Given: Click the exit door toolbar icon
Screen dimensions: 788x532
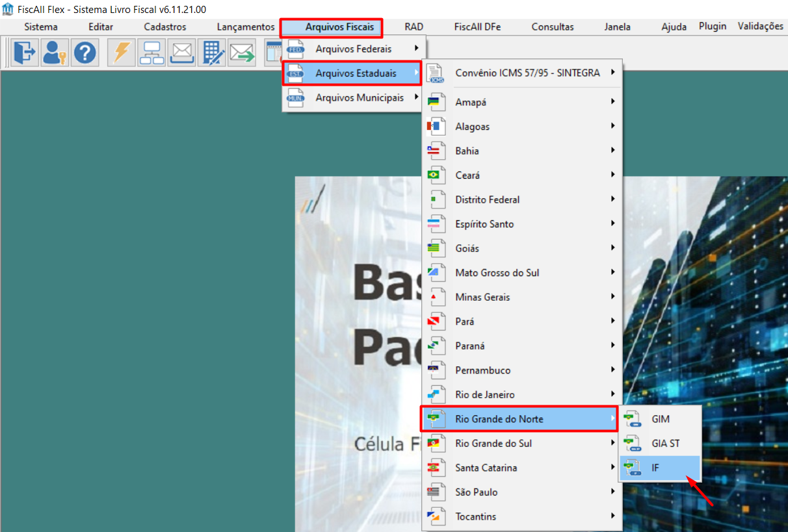Looking at the screenshot, I should tap(25, 53).
